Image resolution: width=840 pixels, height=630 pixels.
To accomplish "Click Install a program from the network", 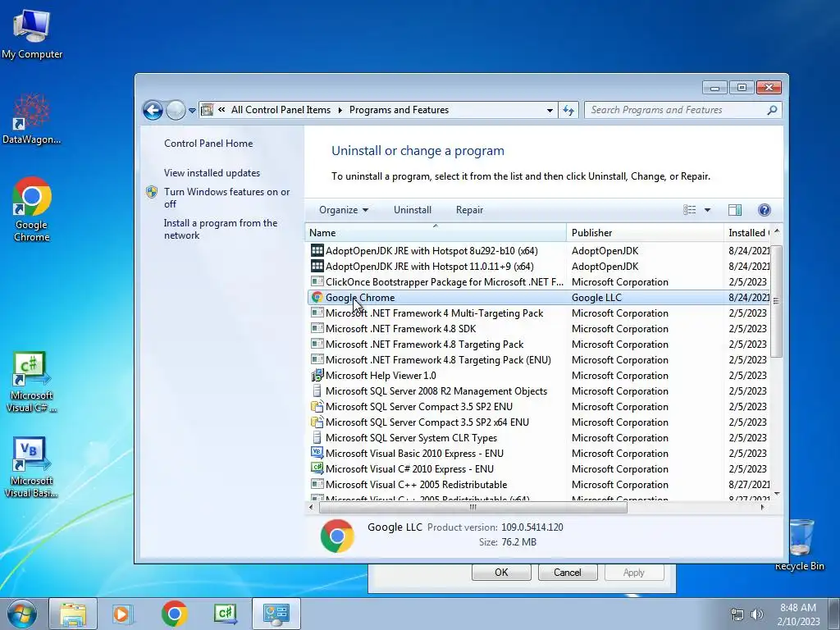I will click(x=220, y=230).
